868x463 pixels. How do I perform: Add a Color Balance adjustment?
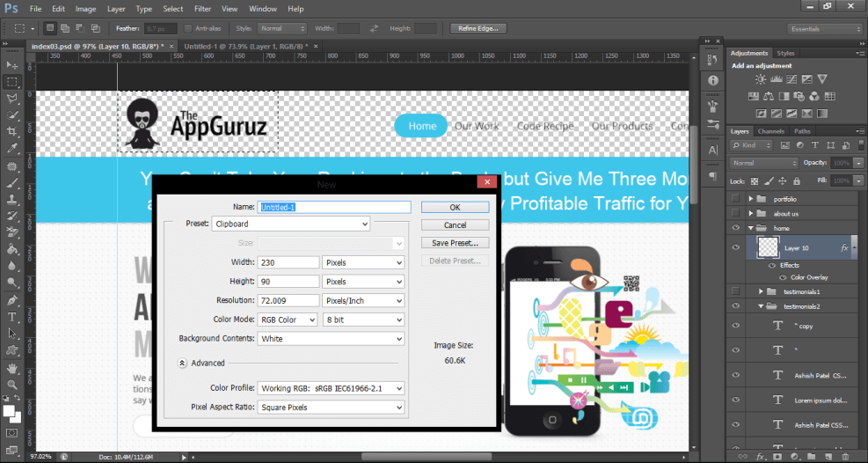click(769, 96)
